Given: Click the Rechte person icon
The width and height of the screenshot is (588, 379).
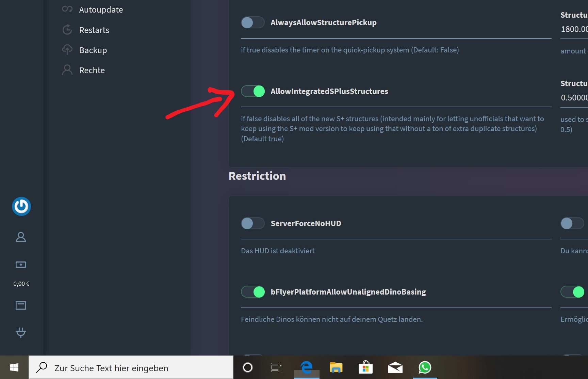Looking at the screenshot, I should click(67, 70).
